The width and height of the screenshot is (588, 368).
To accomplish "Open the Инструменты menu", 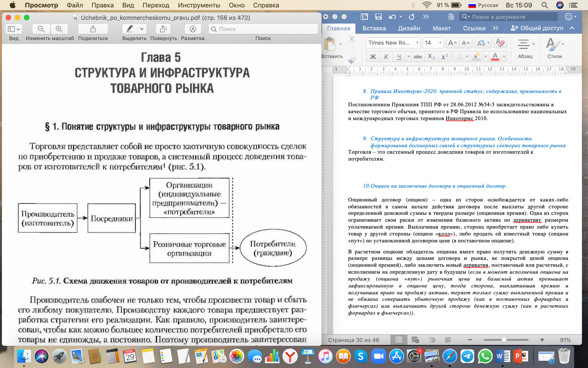I will pos(199,5).
